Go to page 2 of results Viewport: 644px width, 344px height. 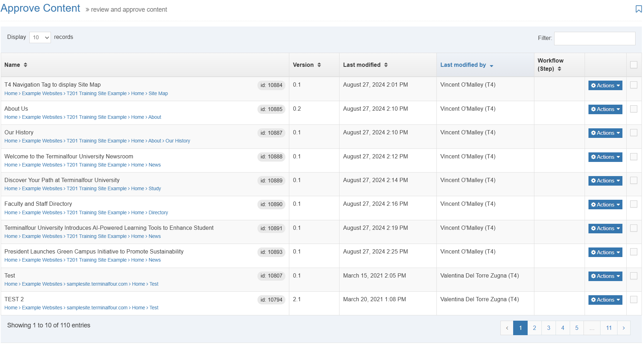(x=534, y=328)
